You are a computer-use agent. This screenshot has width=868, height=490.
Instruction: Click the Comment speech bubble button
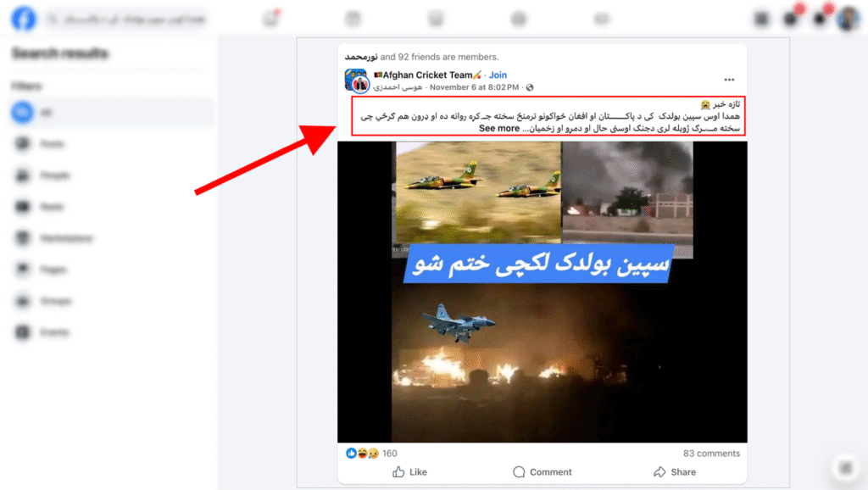pyautogui.click(x=542, y=471)
